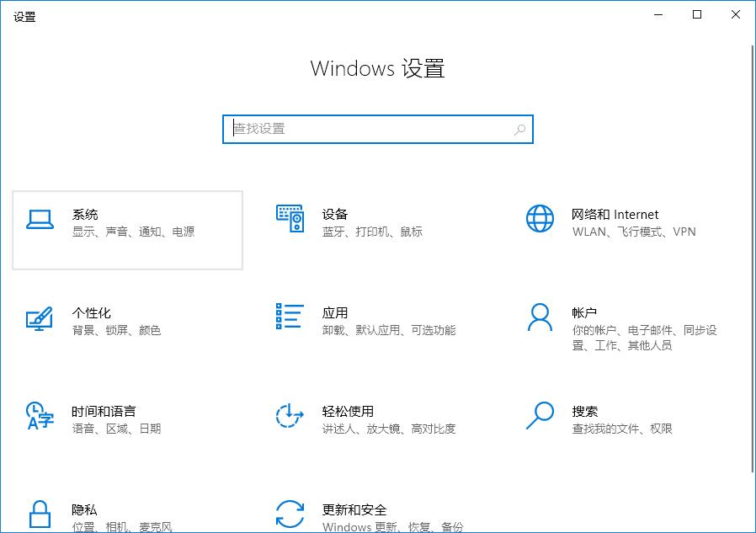Click the 隐私 padlock icon
The width and height of the screenshot is (756, 533).
(40, 514)
